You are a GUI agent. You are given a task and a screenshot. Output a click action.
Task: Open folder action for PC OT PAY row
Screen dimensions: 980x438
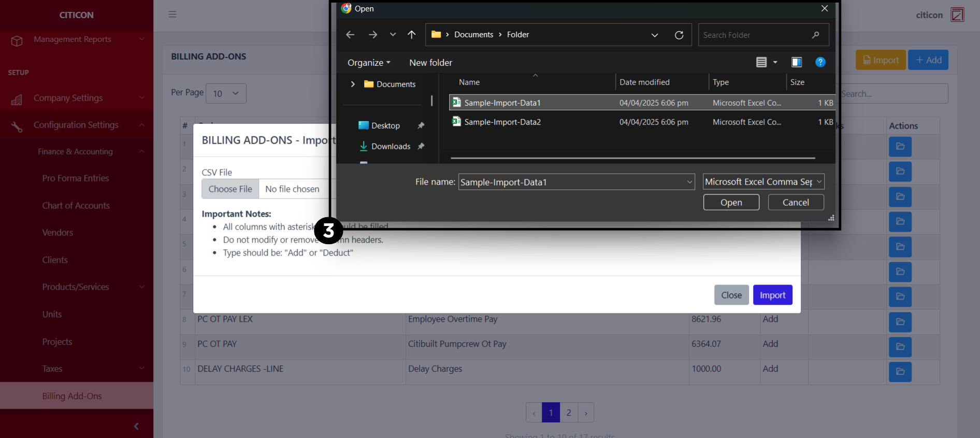tap(900, 347)
